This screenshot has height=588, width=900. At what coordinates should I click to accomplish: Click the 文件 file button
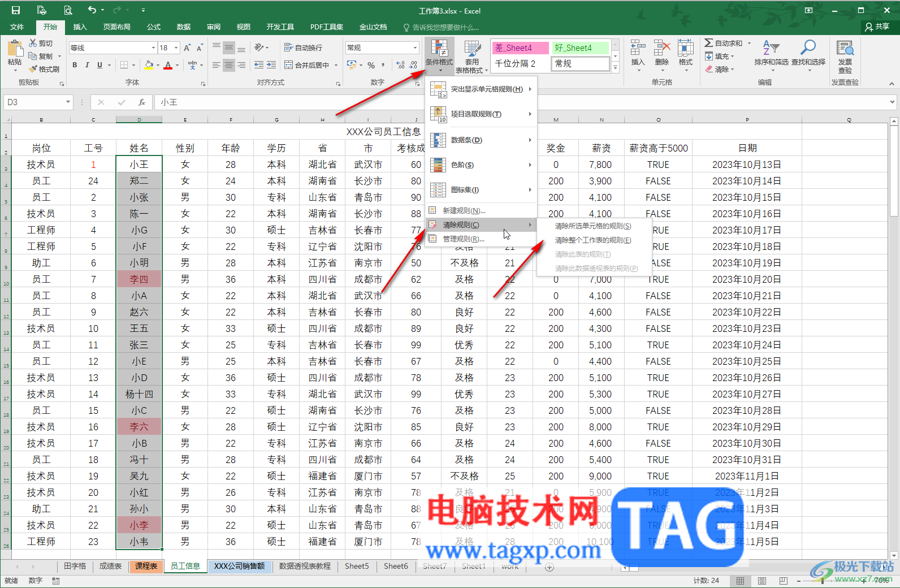[x=17, y=27]
